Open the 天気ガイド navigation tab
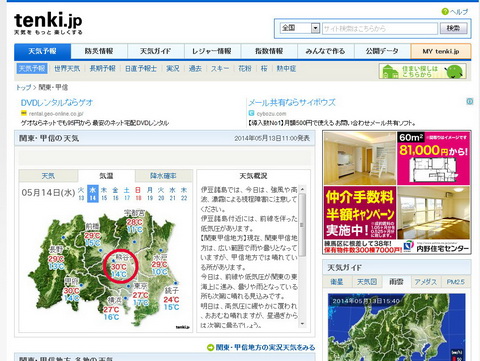 click(156, 51)
